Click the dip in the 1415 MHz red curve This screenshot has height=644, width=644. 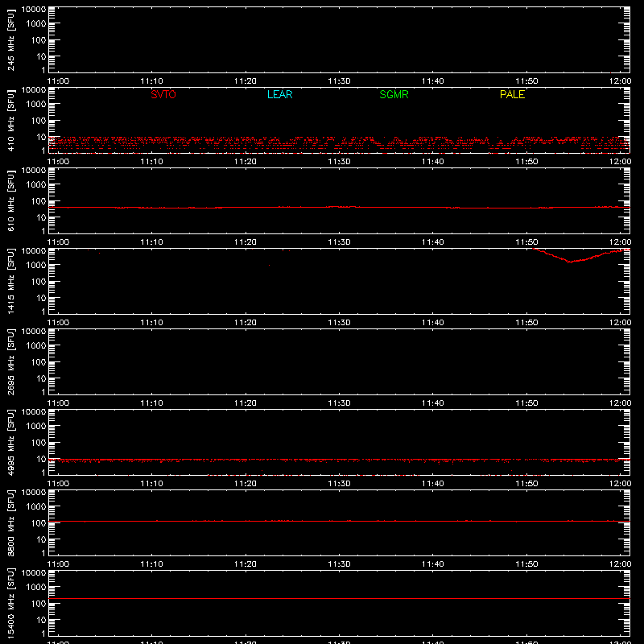pos(570,261)
